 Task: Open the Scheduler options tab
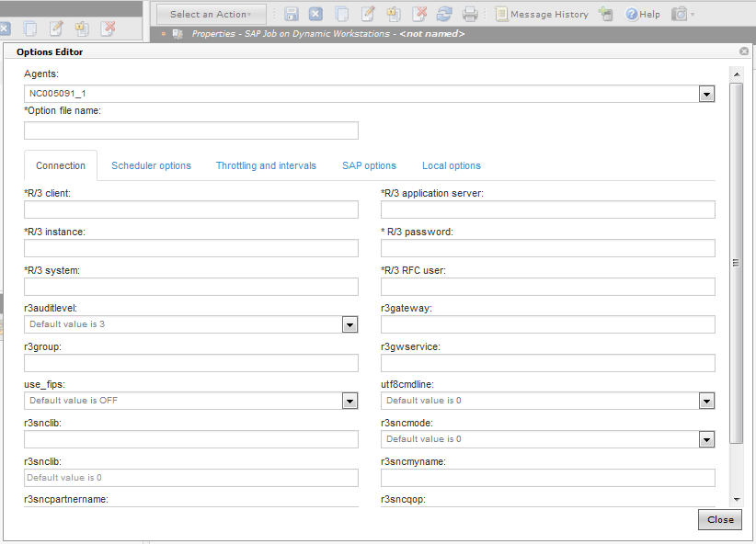(151, 165)
